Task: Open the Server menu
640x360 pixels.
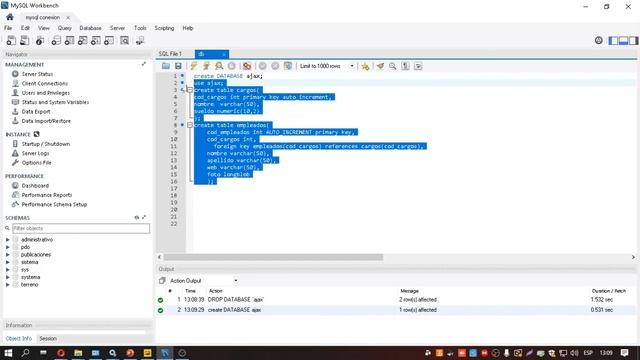Action: coord(117,28)
